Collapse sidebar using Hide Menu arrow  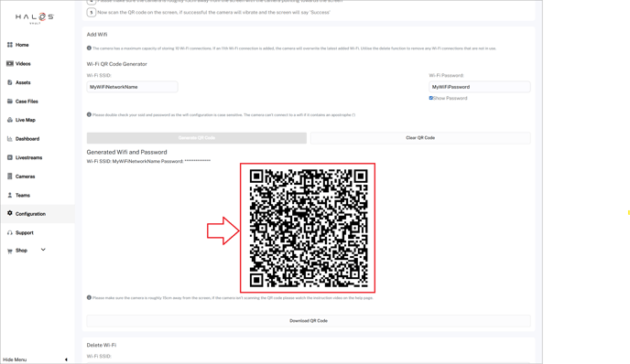[x=66, y=359]
